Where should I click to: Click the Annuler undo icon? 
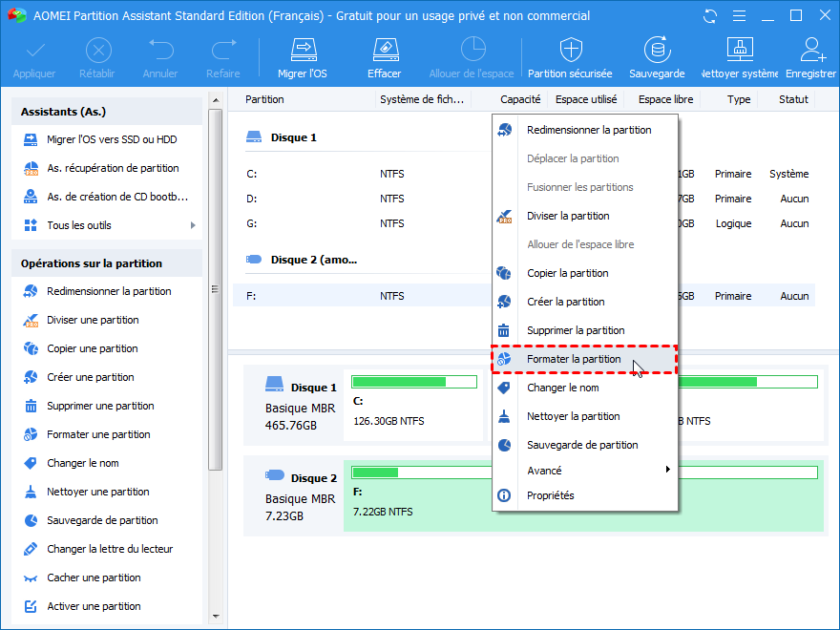click(x=160, y=51)
